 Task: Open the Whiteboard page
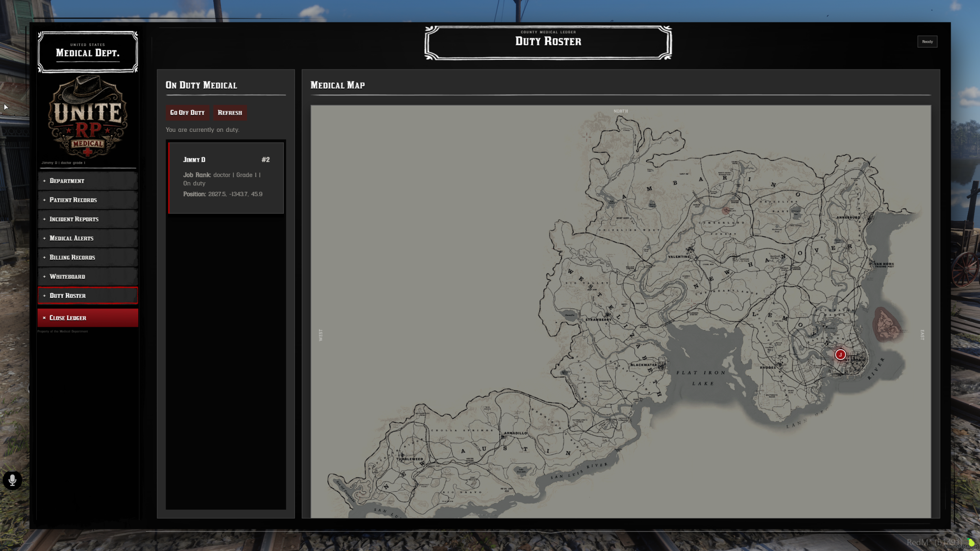[88, 276]
